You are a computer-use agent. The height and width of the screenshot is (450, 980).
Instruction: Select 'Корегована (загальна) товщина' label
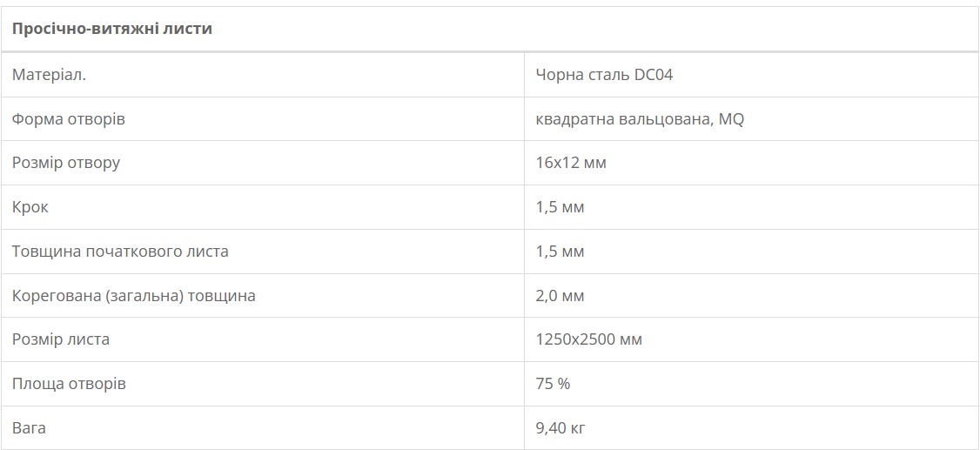tap(134, 295)
